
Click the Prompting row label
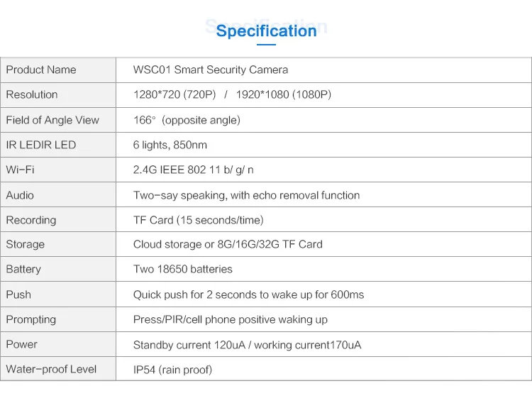(31, 319)
